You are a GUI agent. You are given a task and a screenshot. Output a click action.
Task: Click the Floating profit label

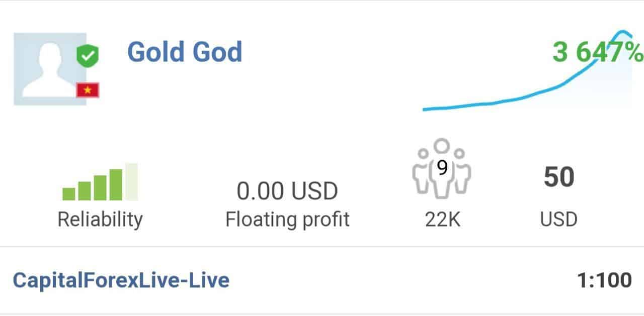[x=287, y=220]
